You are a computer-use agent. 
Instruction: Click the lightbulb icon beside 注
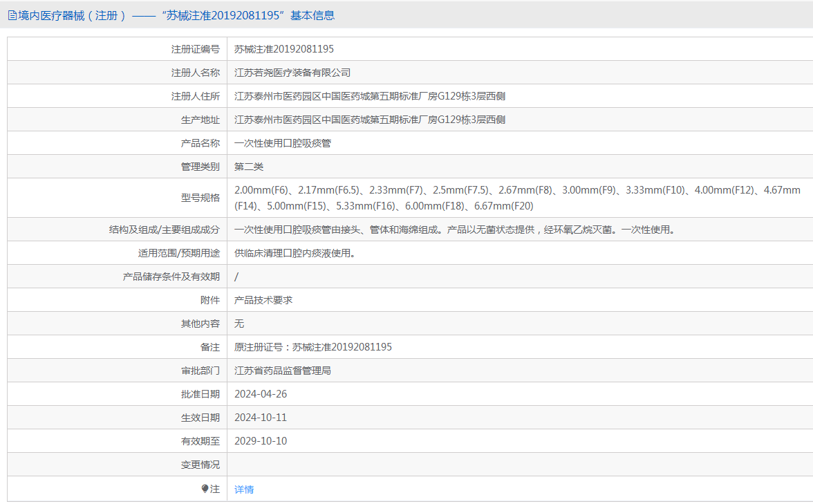[205, 489]
